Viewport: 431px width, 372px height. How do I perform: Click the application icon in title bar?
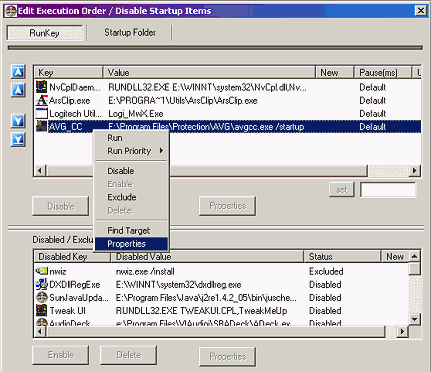[x=11, y=11]
